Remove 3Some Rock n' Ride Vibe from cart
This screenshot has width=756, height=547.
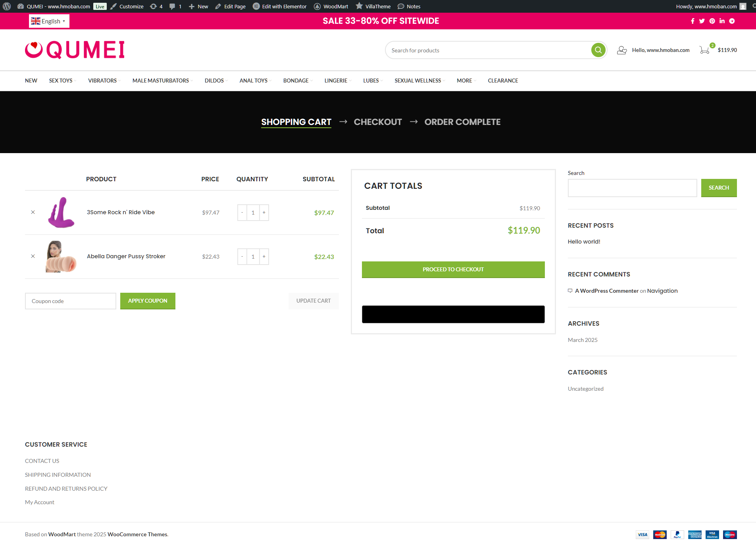(33, 212)
